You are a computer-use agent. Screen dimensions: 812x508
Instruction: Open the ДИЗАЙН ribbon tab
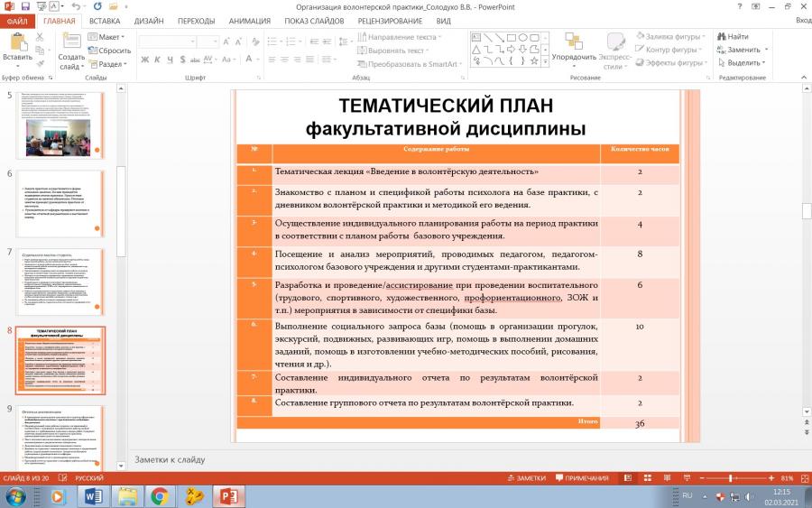coord(149,22)
